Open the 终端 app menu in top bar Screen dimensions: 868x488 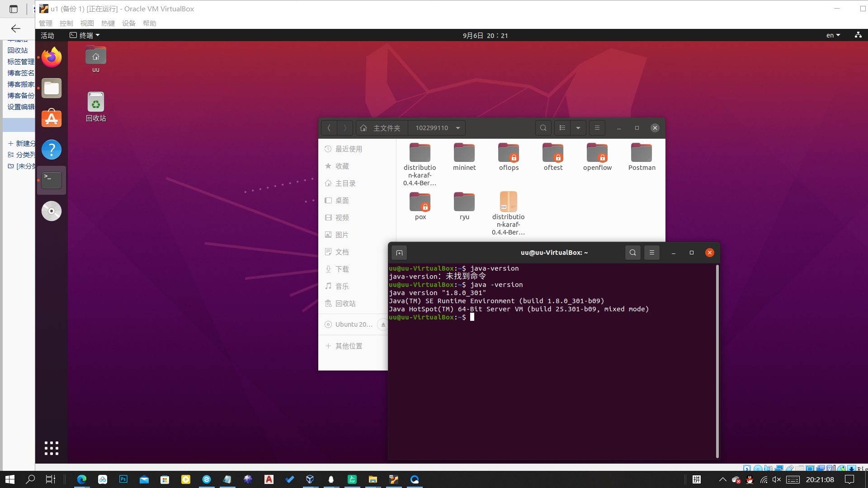[x=85, y=35]
